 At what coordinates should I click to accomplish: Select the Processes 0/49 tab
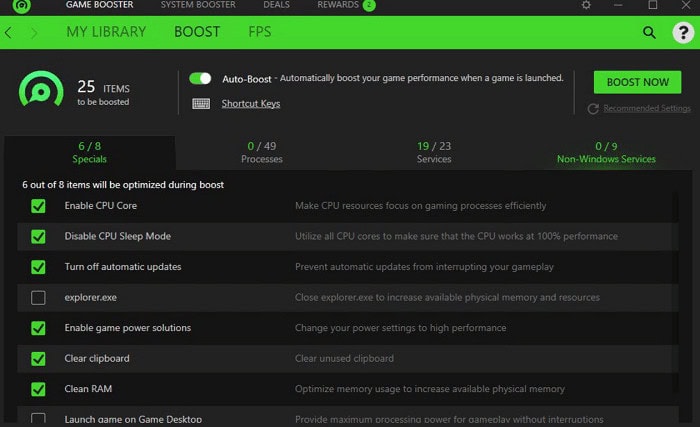[x=262, y=152]
